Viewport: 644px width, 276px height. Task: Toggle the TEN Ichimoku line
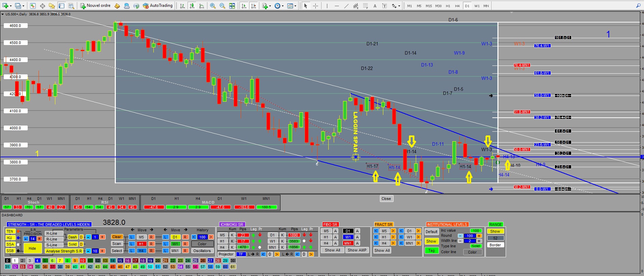click(10, 231)
